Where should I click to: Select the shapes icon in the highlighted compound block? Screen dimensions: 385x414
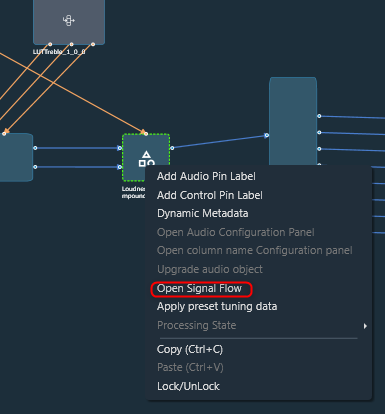click(x=147, y=158)
